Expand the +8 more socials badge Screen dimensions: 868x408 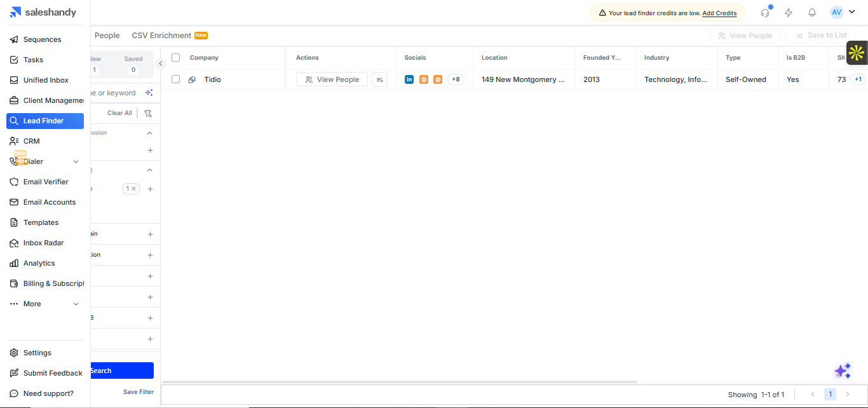[456, 79]
